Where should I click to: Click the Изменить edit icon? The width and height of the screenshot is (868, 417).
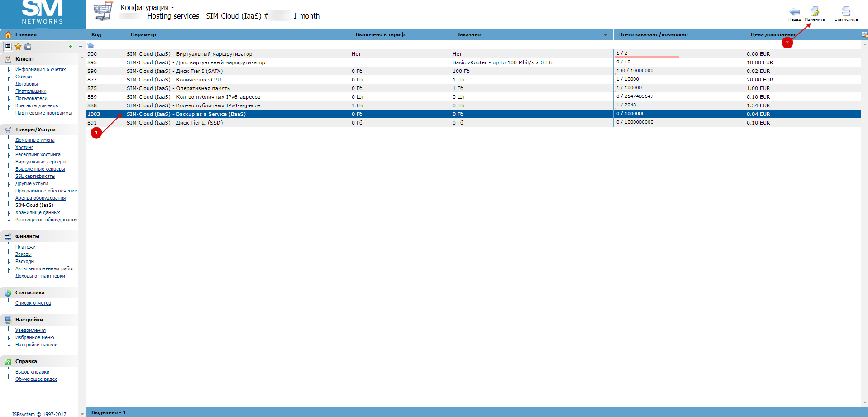pyautogui.click(x=815, y=11)
